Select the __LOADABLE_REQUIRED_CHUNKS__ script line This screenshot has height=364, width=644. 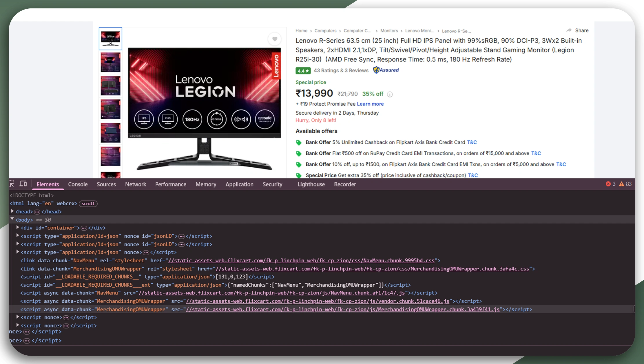click(147, 277)
